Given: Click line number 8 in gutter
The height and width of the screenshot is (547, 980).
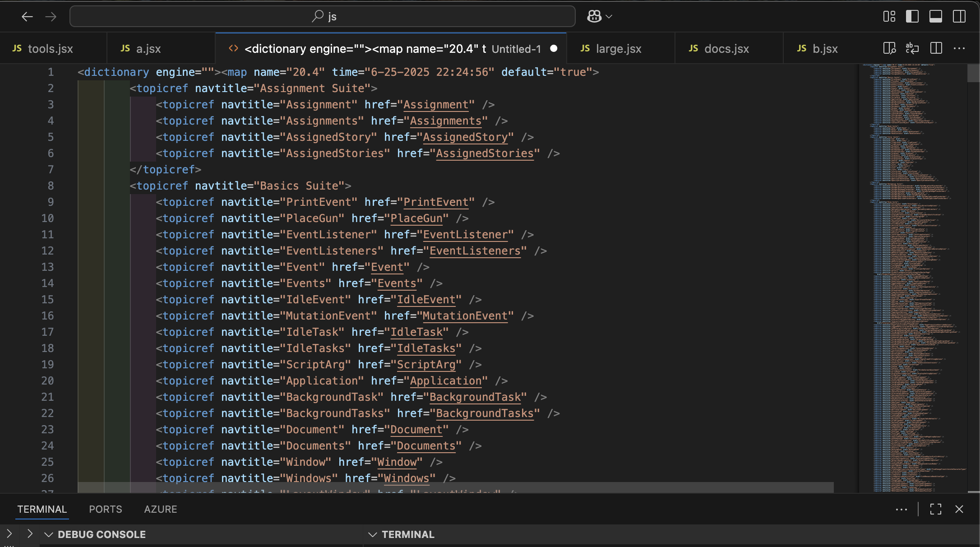Looking at the screenshot, I should point(51,186).
